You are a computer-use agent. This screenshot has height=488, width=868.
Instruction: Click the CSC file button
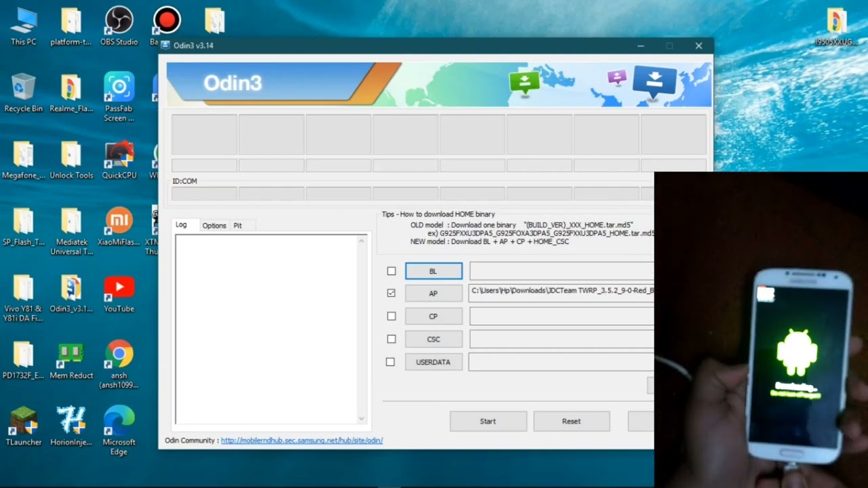(433, 339)
